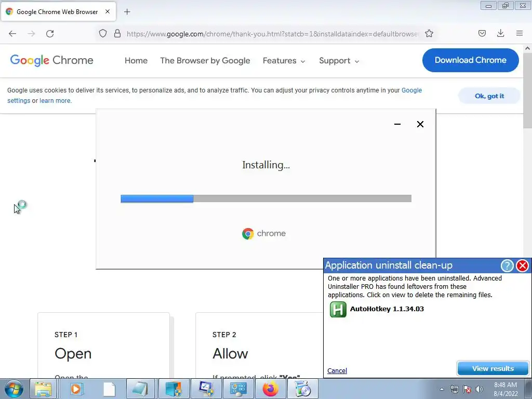The height and width of the screenshot is (399, 532).
Task: Bookmark this page with the star icon
Action: [x=429, y=33]
